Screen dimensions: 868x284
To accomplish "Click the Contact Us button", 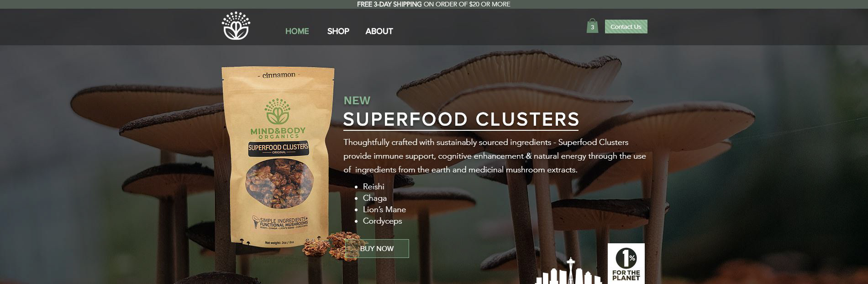I will 626,27.
